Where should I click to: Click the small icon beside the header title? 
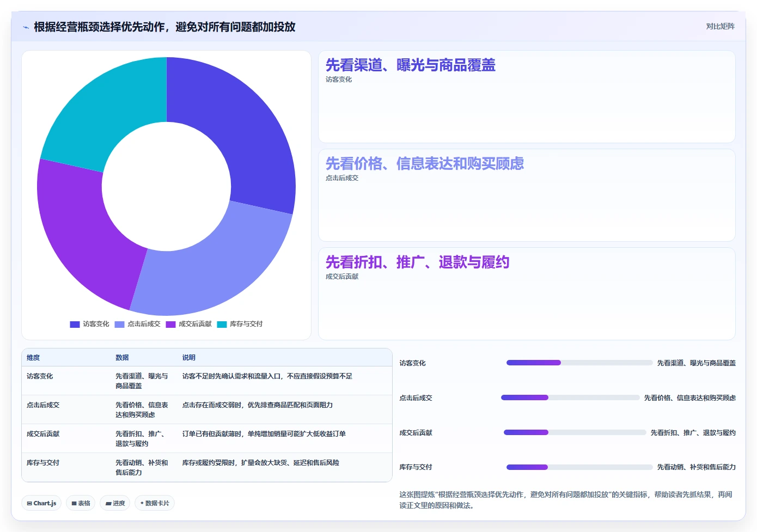pyautogui.click(x=26, y=27)
